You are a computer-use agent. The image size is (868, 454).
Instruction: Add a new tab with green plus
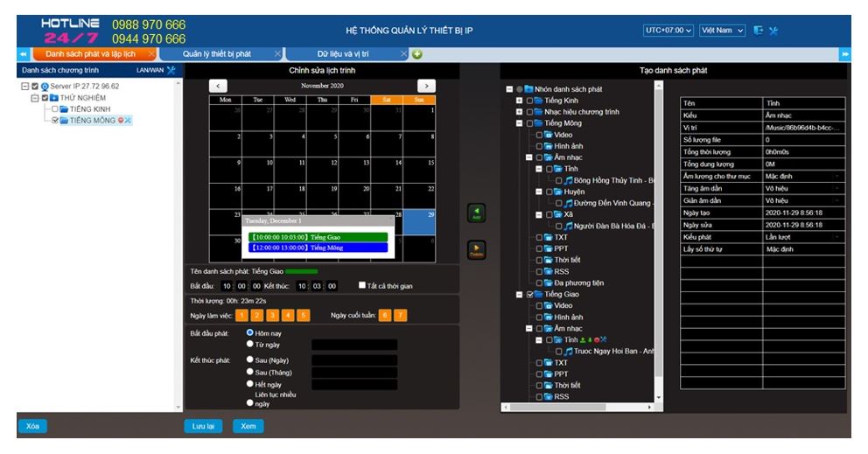pyautogui.click(x=417, y=54)
